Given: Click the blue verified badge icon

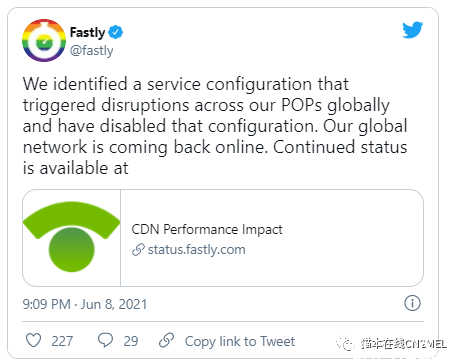Looking at the screenshot, I should coord(116,32).
